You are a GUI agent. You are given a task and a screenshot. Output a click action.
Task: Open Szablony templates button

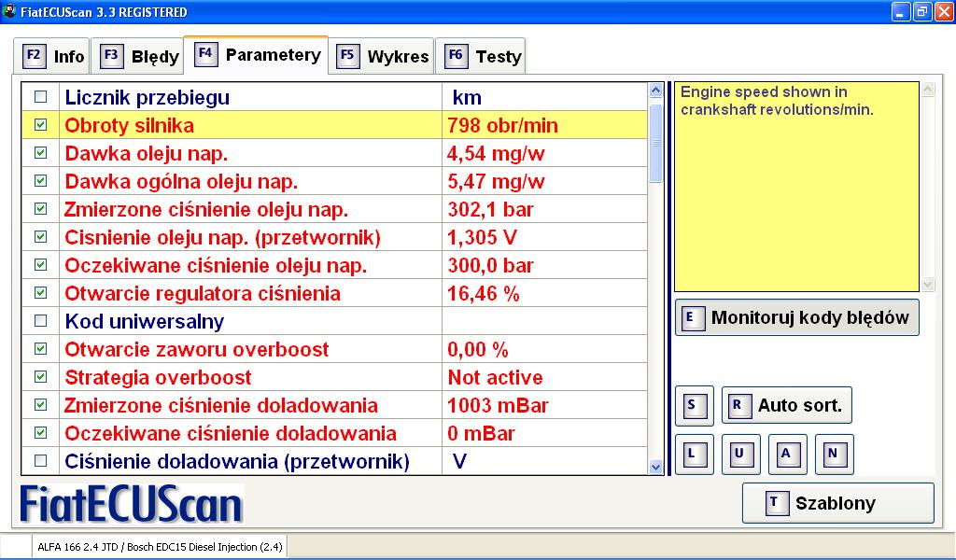(837, 503)
